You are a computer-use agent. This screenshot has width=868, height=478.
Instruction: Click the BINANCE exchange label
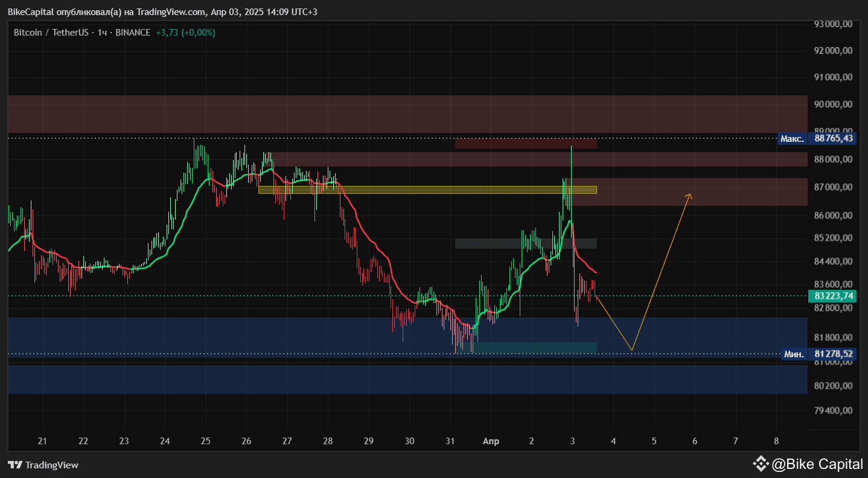pos(132,33)
